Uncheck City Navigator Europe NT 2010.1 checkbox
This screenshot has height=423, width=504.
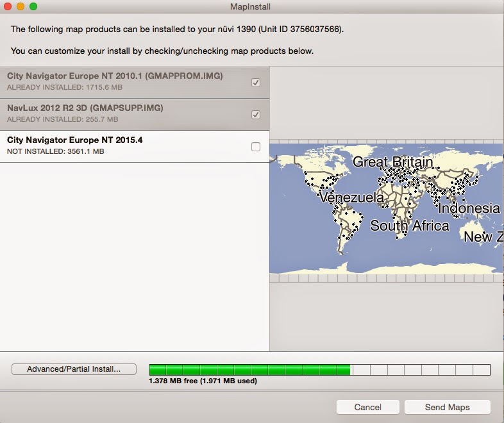point(256,83)
